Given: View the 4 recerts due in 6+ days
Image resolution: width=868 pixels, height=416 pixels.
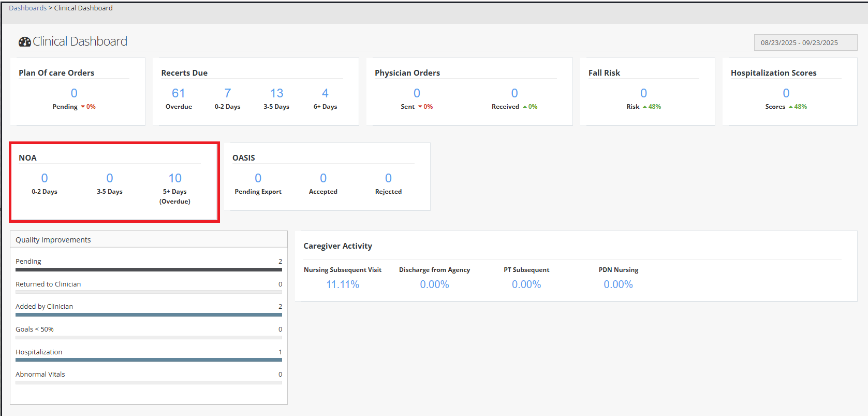Looking at the screenshot, I should (325, 93).
